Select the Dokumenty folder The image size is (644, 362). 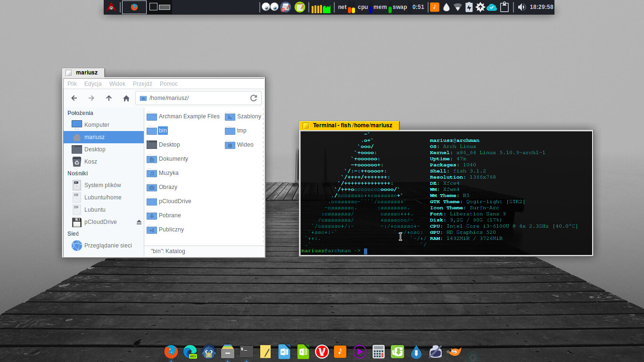tap(173, 159)
